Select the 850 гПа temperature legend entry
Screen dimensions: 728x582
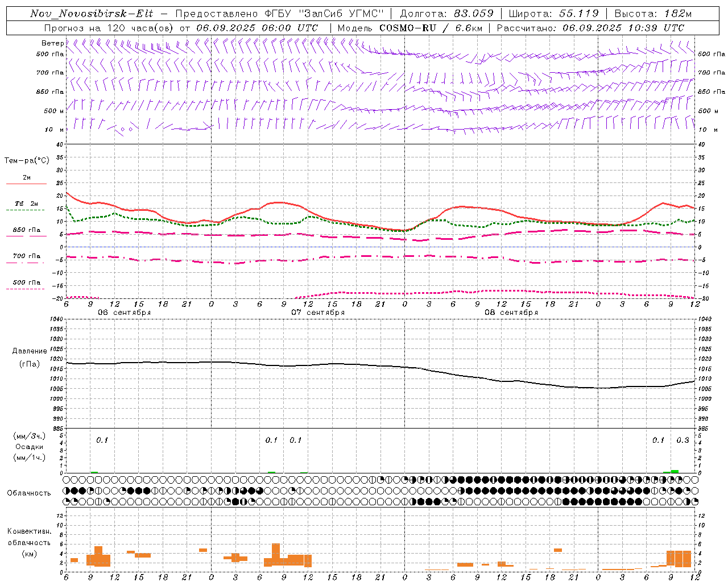[26, 230]
